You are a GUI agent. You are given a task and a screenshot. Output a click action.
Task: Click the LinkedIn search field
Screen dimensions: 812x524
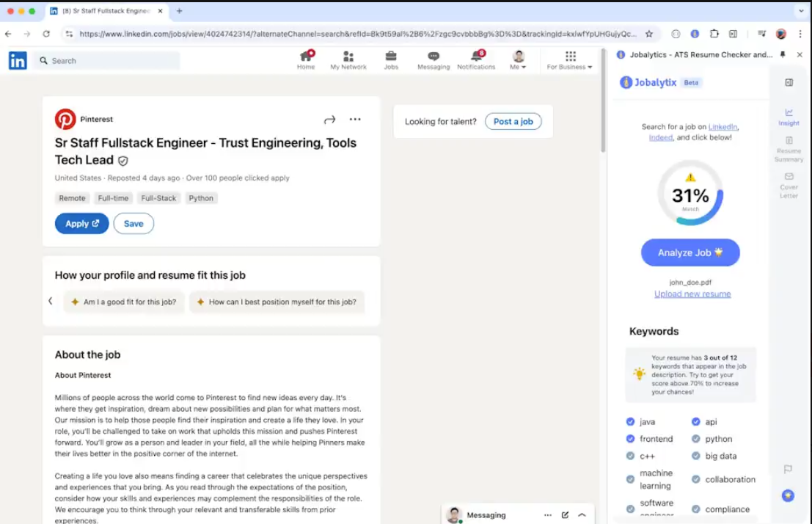point(108,61)
